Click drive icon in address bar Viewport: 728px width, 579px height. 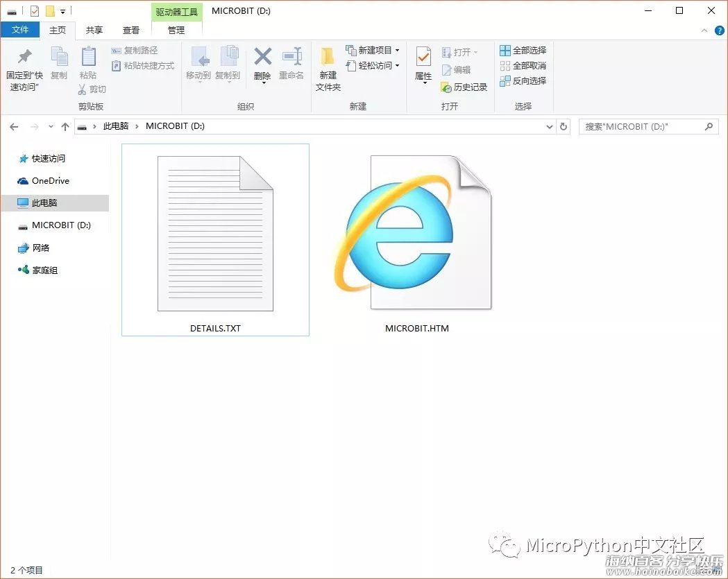[82, 127]
